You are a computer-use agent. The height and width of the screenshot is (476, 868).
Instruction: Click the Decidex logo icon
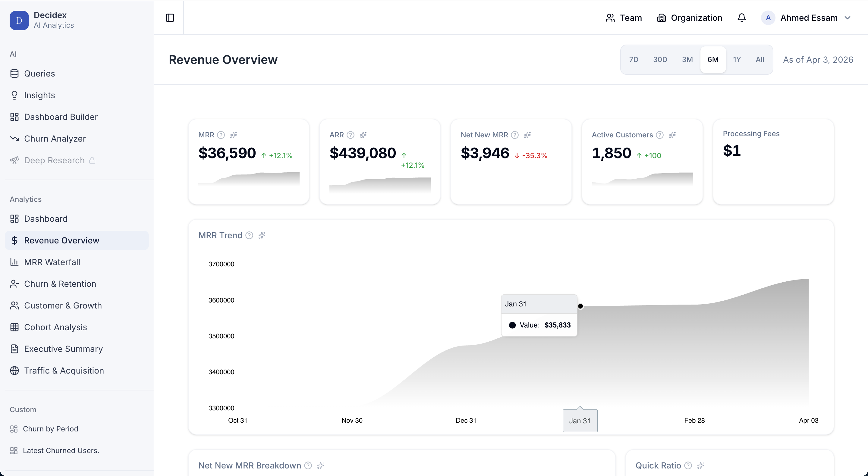(19, 20)
